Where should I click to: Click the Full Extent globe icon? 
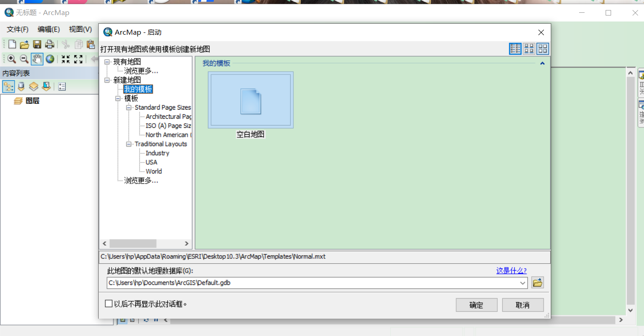(x=50, y=59)
